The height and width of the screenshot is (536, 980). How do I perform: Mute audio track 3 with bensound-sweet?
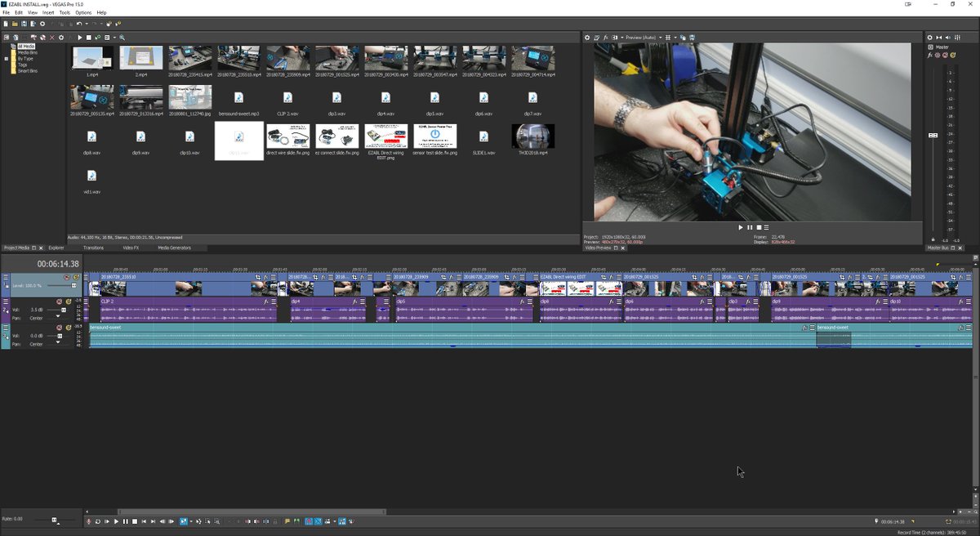tap(59, 328)
